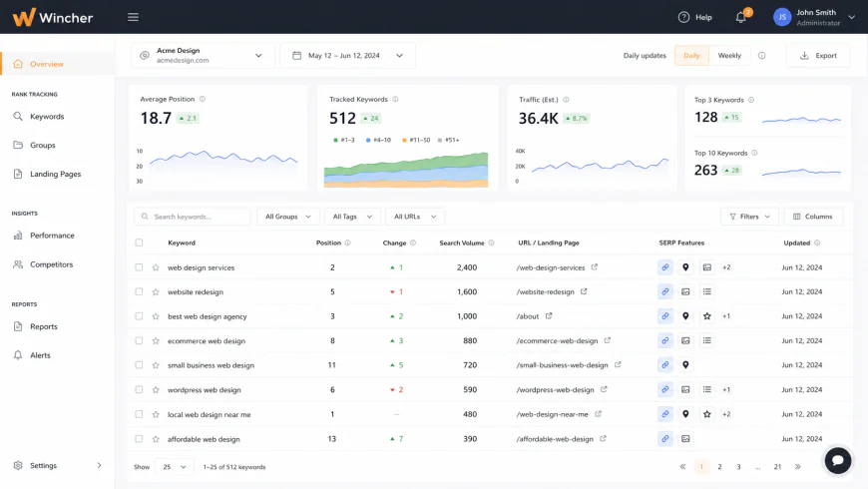Go to page 21 of keywords
Viewport: 868px width, 489px height.
pos(778,467)
